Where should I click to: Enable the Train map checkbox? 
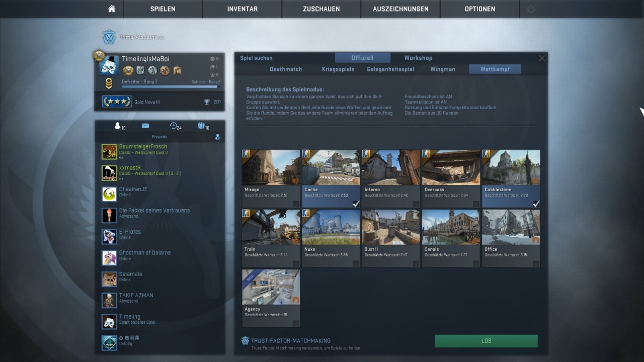click(x=296, y=263)
